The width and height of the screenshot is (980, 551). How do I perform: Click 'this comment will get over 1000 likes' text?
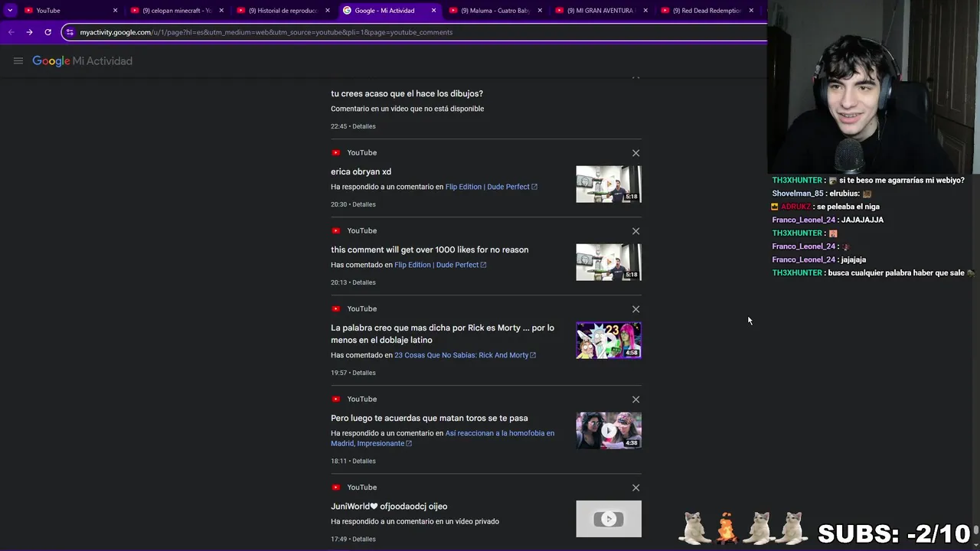pyautogui.click(x=430, y=249)
